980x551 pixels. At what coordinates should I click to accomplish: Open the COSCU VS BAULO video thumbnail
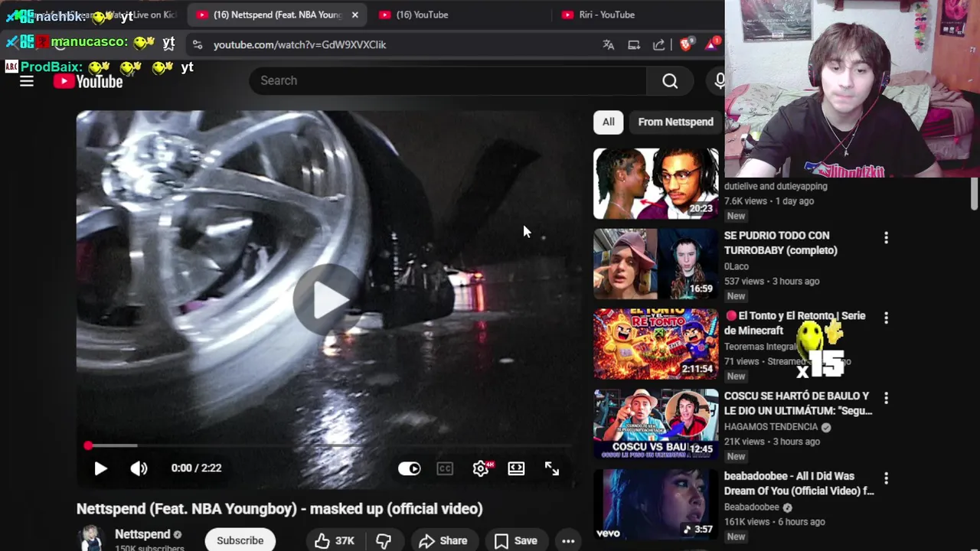point(656,425)
